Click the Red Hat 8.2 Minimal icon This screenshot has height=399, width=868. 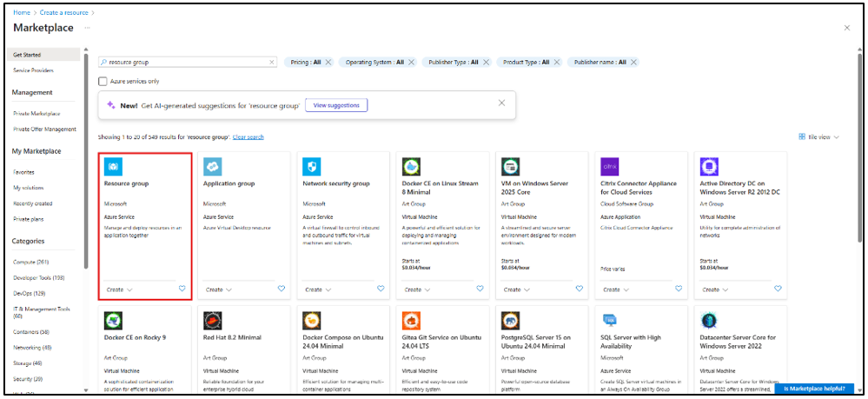pos(213,321)
